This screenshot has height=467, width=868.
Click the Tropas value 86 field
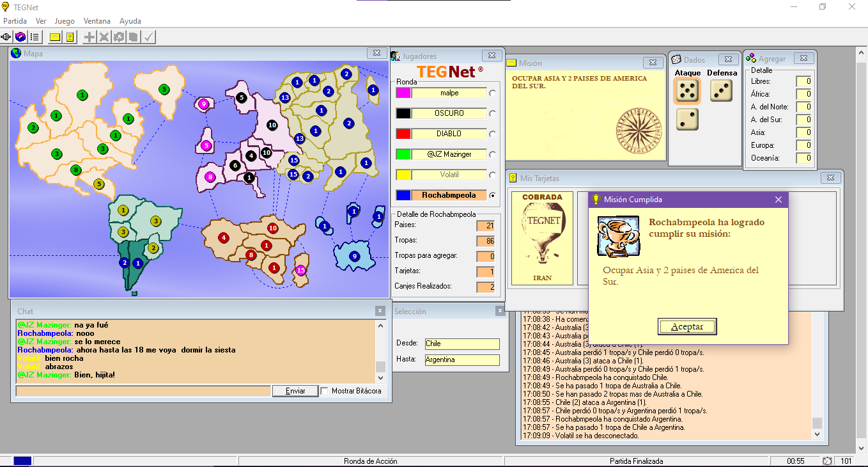point(486,241)
